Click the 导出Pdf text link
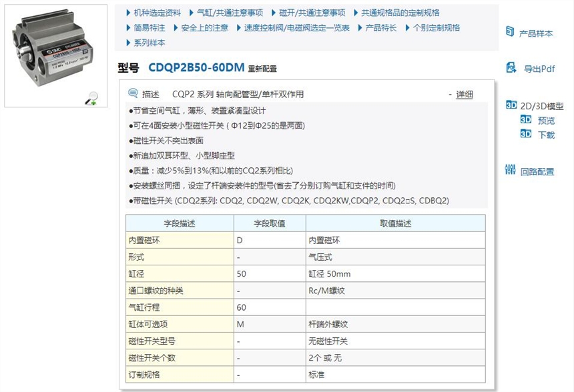The height and width of the screenshot is (392, 574). (x=539, y=69)
